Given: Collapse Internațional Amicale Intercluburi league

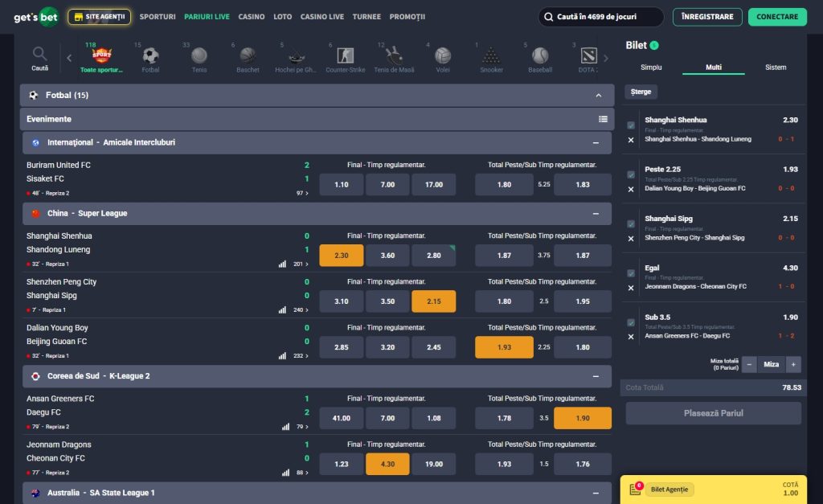Looking at the screenshot, I should [x=596, y=143].
